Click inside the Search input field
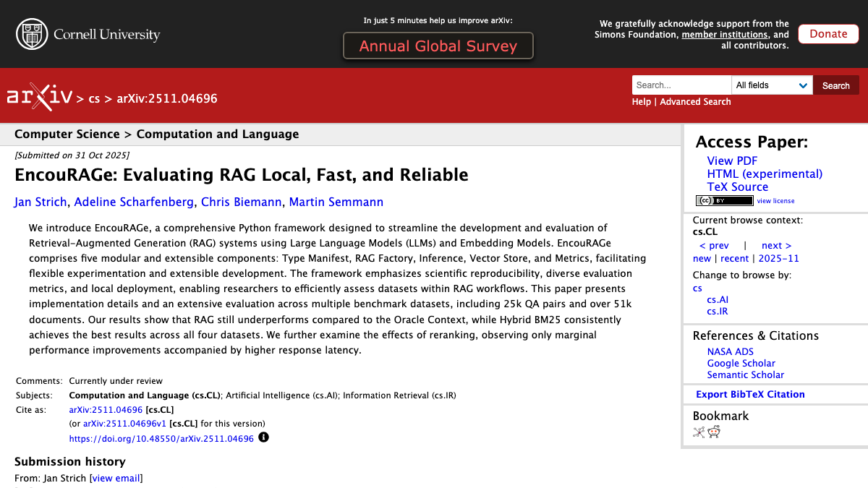This screenshot has width=868, height=488. coord(681,85)
